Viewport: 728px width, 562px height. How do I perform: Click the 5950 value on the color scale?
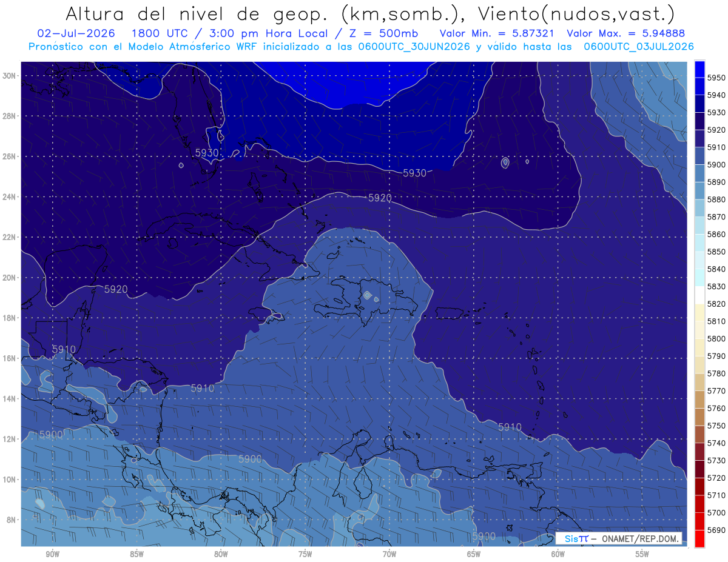[x=716, y=78]
